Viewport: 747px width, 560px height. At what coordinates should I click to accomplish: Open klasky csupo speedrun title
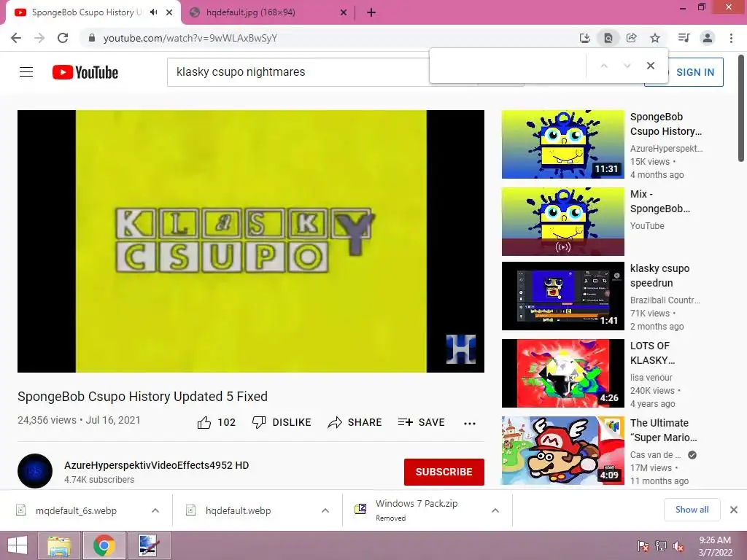tap(659, 276)
